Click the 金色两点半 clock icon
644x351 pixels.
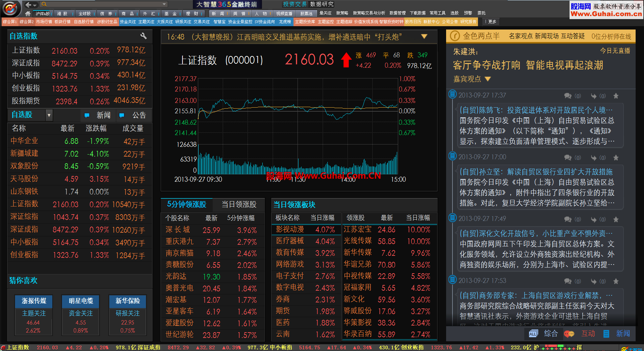[x=455, y=36]
